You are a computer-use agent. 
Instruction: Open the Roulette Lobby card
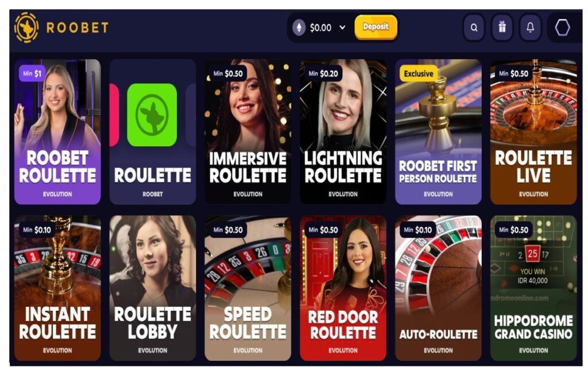click(153, 288)
